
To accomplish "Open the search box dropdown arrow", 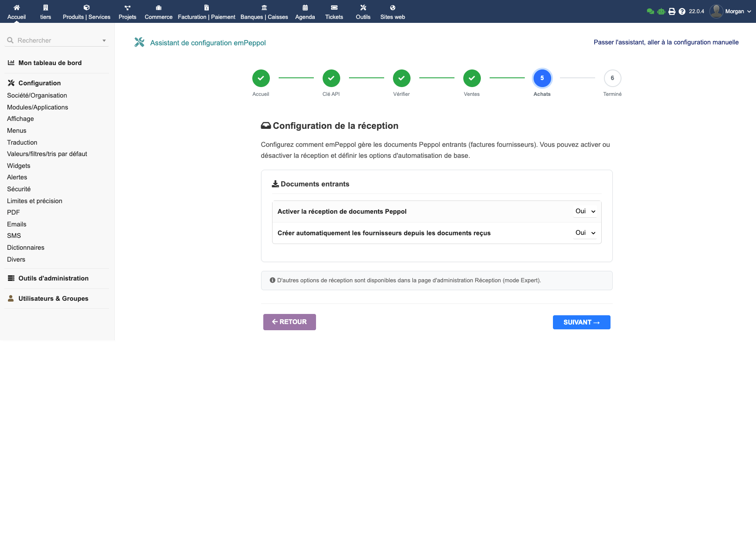I will pos(104,40).
